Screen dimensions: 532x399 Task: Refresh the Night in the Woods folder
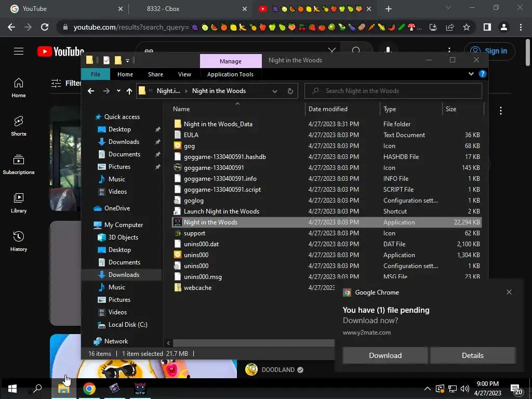[290, 91]
